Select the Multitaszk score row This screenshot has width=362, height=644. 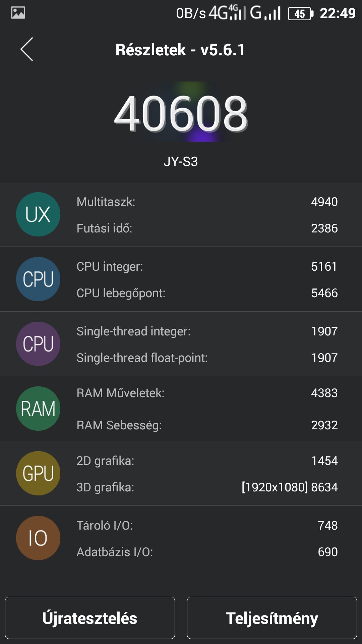(x=207, y=202)
